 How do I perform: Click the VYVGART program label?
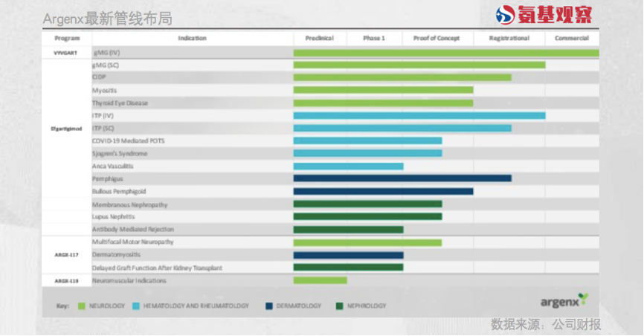click(65, 53)
